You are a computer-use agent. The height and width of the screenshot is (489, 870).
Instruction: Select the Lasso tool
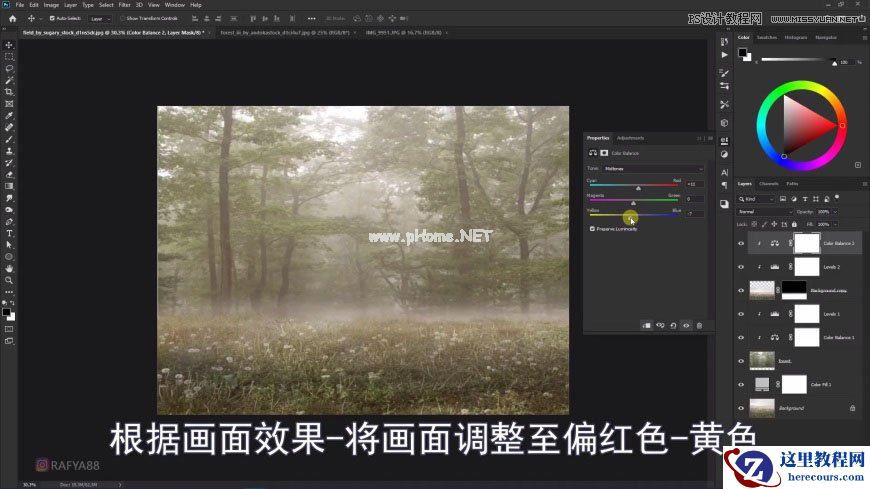9,68
